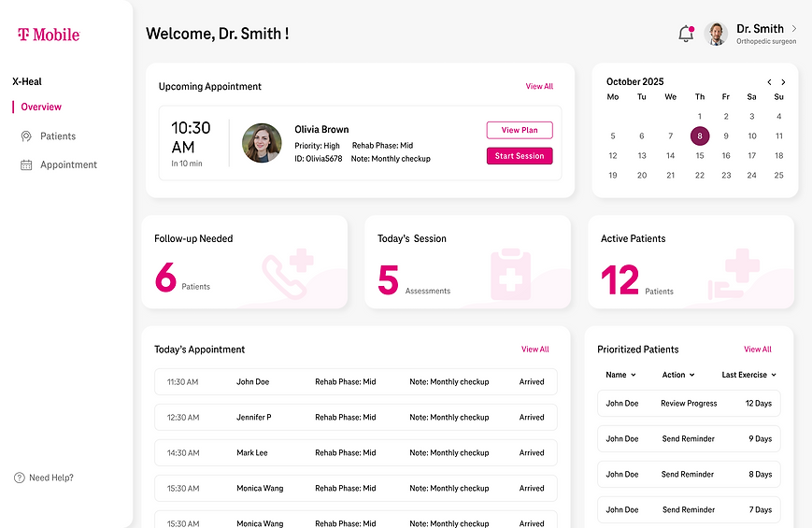The width and height of the screenshot is (812, 528).
Task: Open the Patients menu item
Action: coord(58,136)
